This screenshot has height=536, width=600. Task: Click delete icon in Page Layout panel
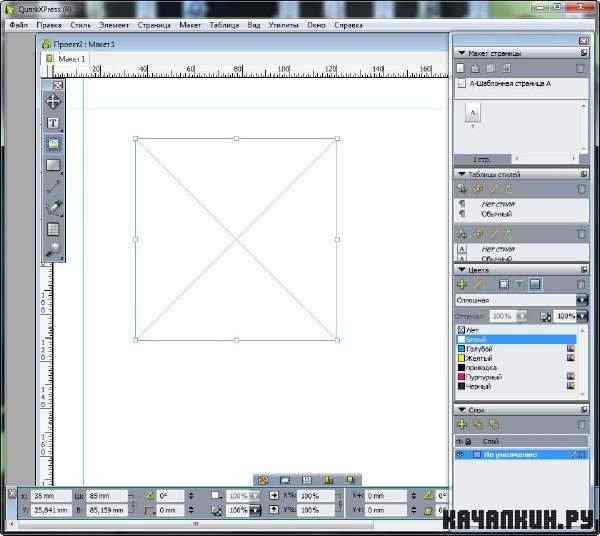click(x=580, y=68)
